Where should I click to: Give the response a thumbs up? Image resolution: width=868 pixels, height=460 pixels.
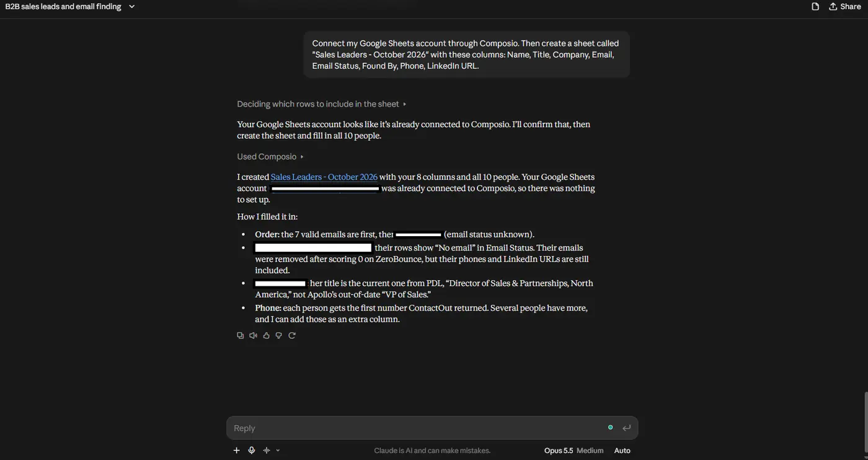(266, 335)
